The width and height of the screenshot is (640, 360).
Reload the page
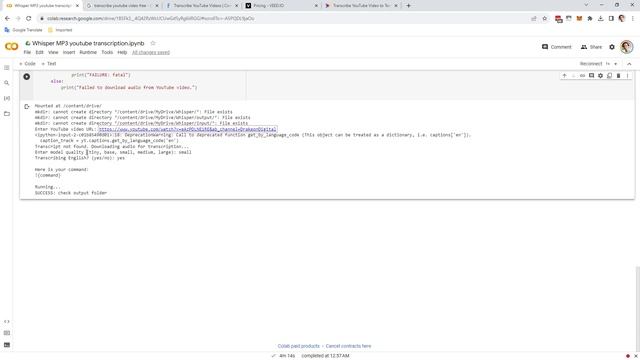pyautogui.click(x=29, y=18)
